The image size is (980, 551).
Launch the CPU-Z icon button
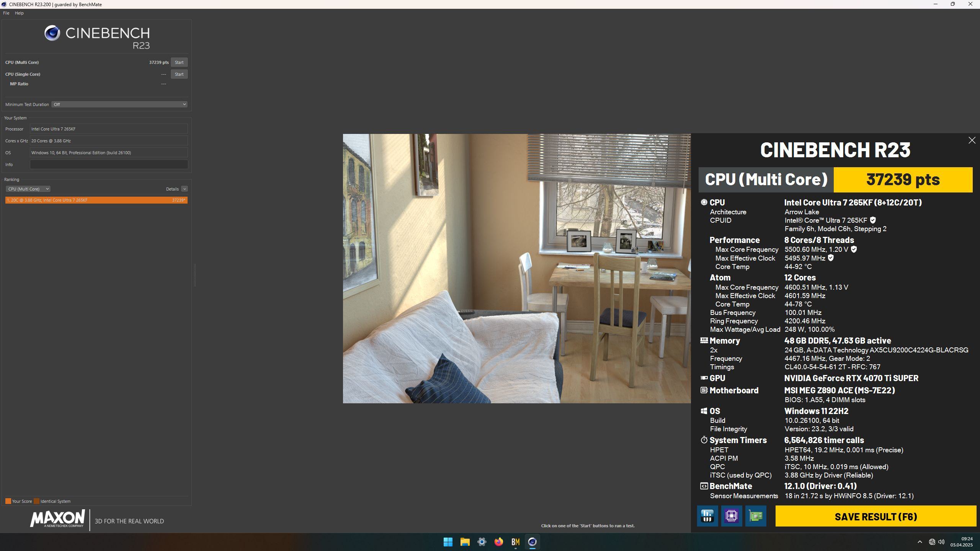pos(731,516)
